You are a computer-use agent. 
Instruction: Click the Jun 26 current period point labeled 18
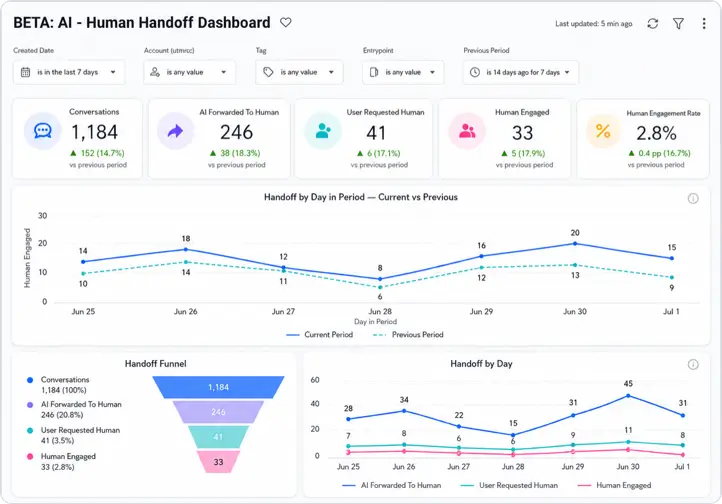(x=186, y=249)
